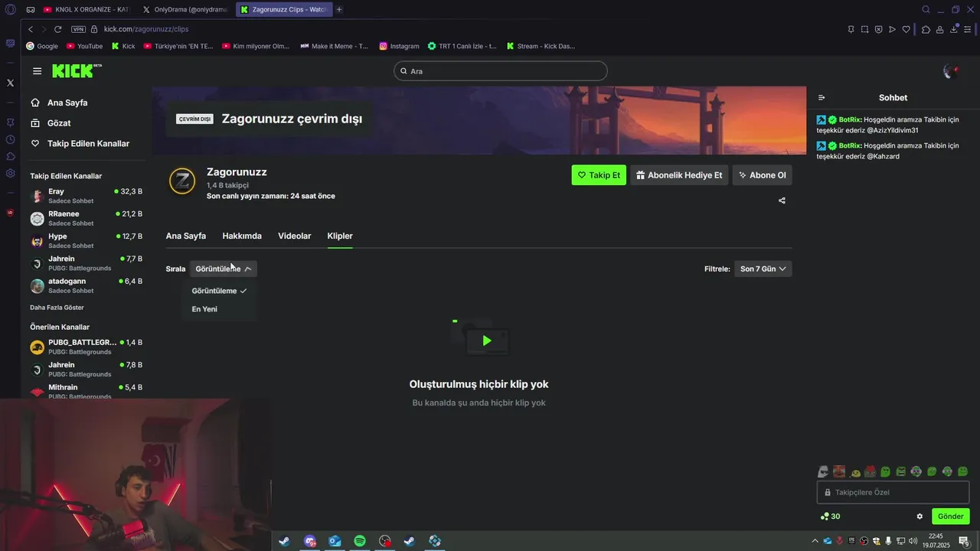
Task: Focus the Ara search field
Action: 501,71
